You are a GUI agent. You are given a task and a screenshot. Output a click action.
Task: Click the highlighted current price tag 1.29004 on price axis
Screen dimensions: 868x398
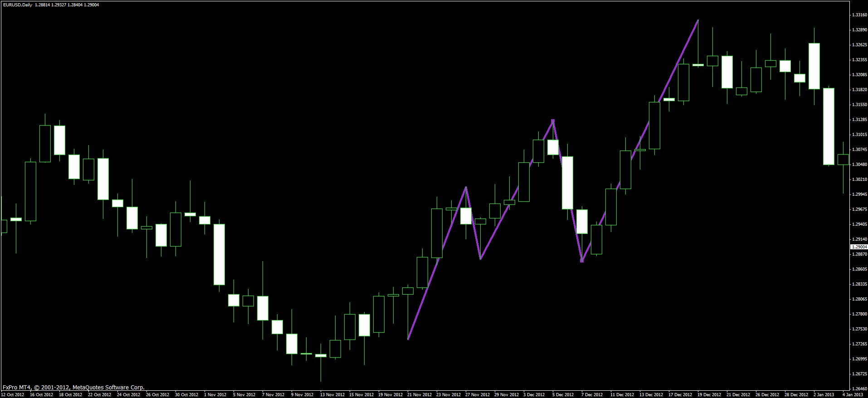(859, 247)
